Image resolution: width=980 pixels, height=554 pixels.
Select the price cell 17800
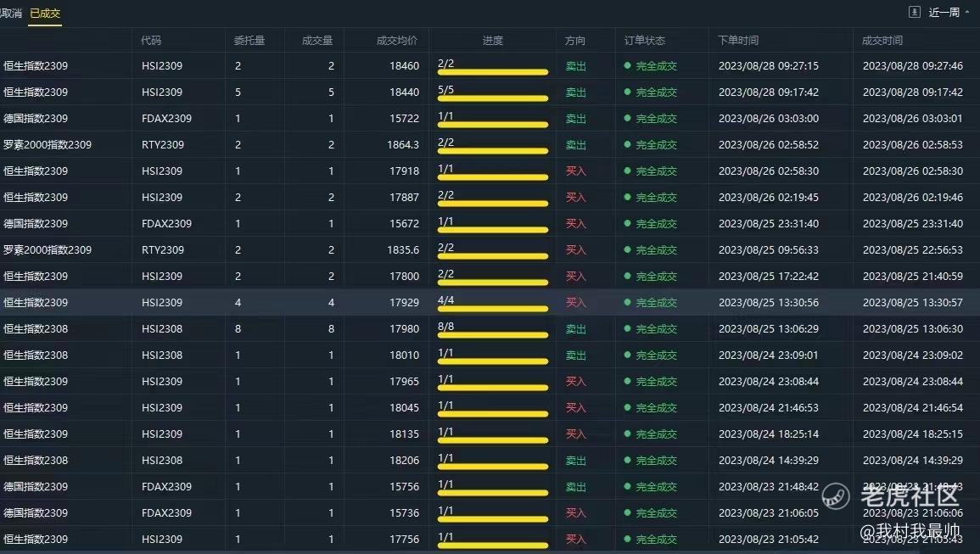click(x=404, y=276)
